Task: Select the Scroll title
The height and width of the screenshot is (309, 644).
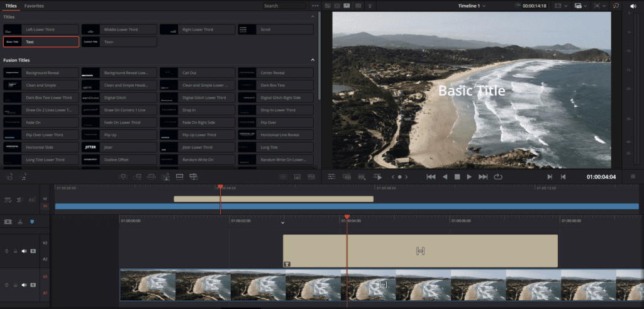Action: [x=275, y=30]
